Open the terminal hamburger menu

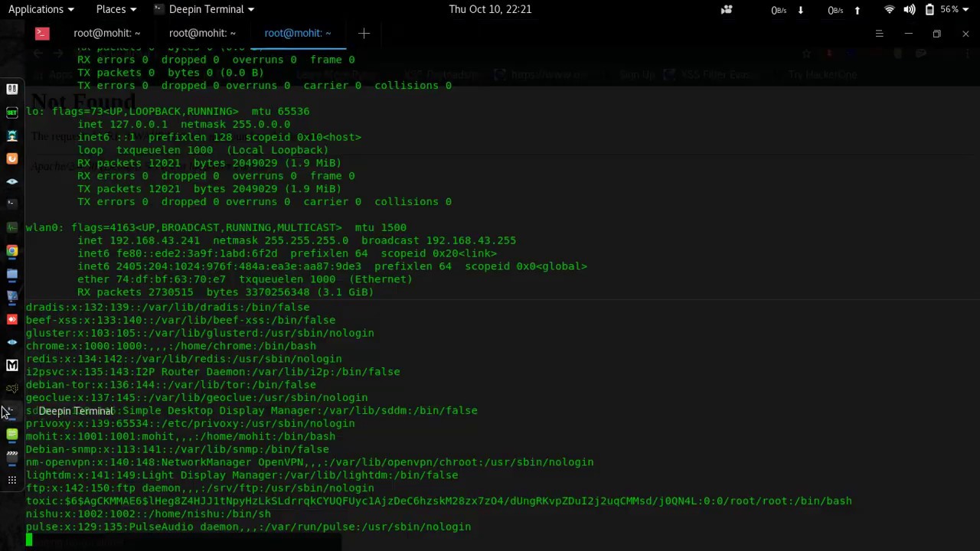pos(879,34)
